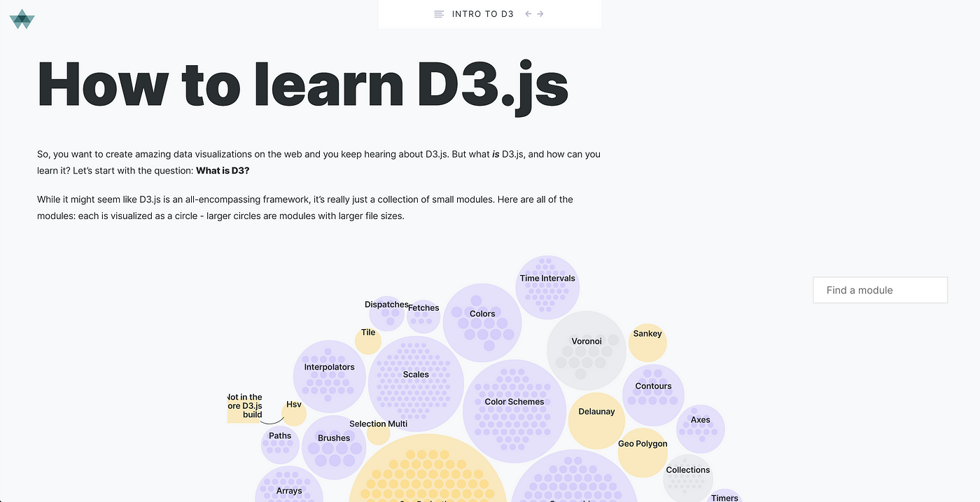Select the Colors module circle
This screenshot has height=502, width=980.
pos(482,322)
